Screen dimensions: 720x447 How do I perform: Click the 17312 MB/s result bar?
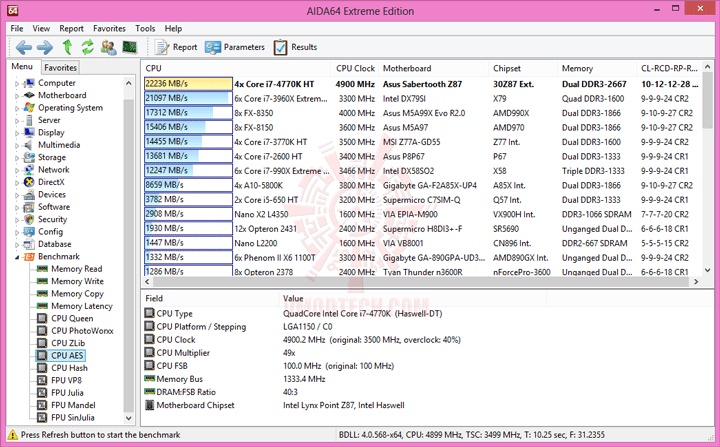point(188,113)
